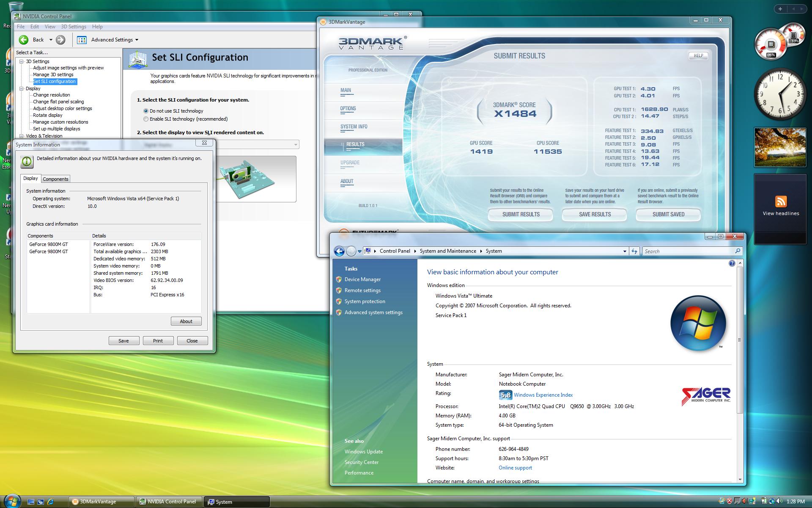Click the Advanced Settings grid view icon
Image resolution: width=812 pixels, height=508 pixels.
click(x=82, y=40)
